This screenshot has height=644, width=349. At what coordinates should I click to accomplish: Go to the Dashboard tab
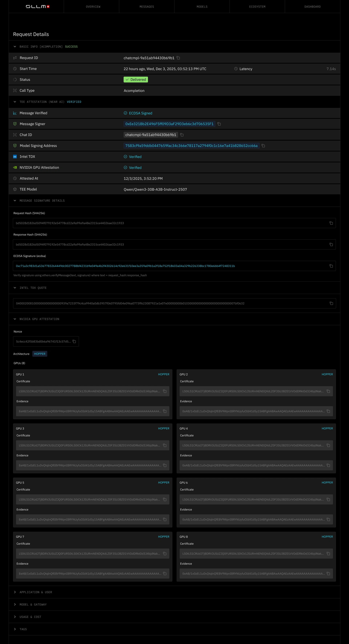click(312, 7)
